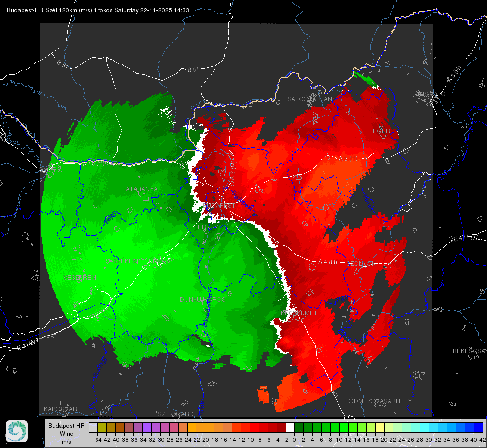Select the TATABANYA city label
This screenshot has width=487, height=448.
pos(140,189)
